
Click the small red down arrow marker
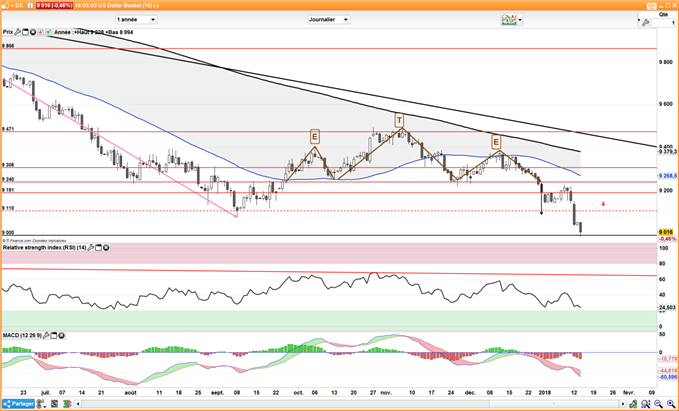point(603,204)
